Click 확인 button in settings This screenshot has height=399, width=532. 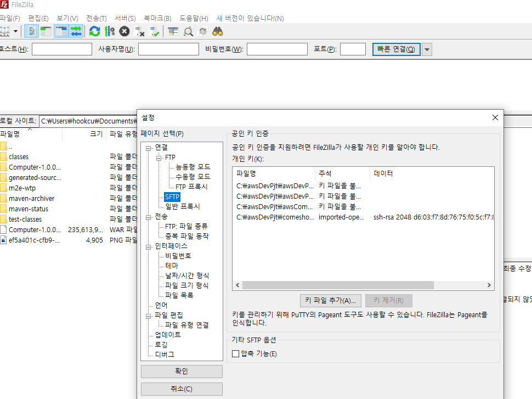click(182, 371)
